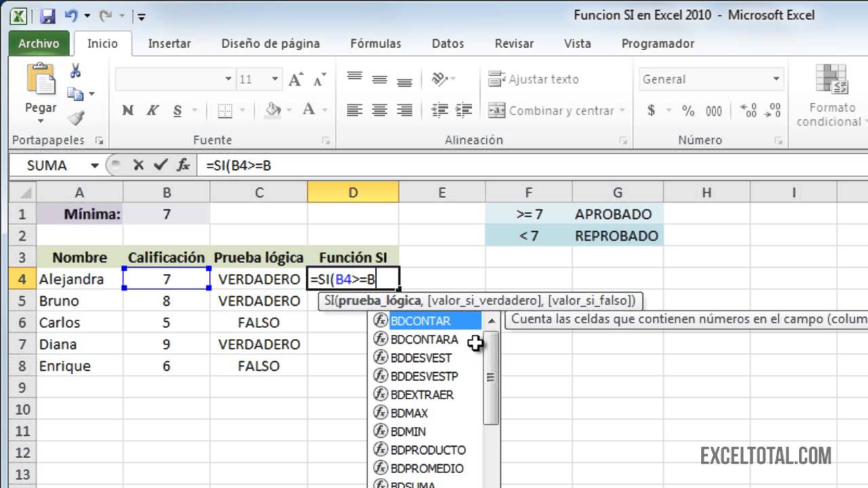Increase font size with the large A icon
This screenshot has width=868, height=488.
(295, 79)
